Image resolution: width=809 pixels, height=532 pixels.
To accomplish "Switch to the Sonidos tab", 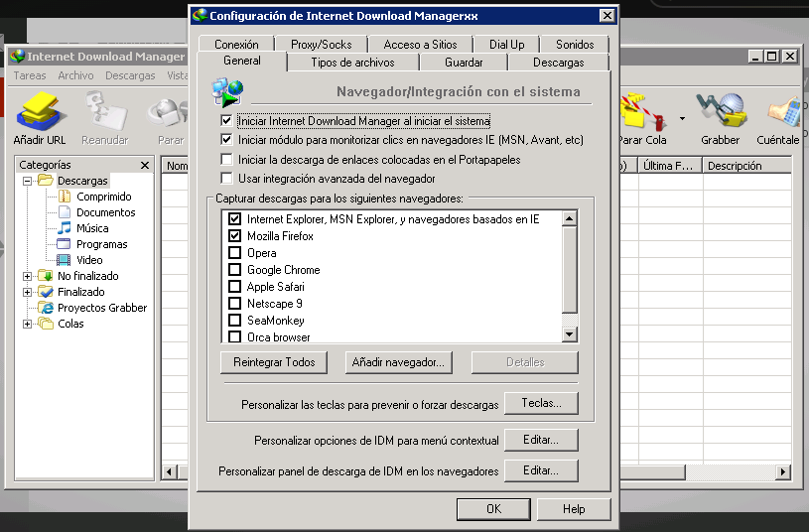I will tap(575, 45).
